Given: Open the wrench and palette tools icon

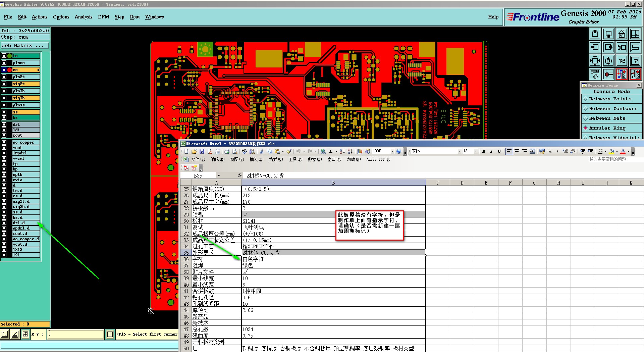Looking at the screenshot, I should 595,74.
